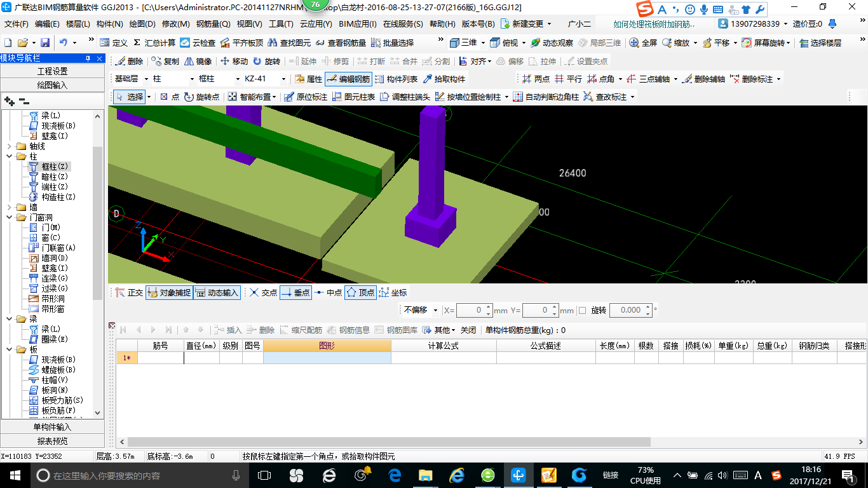Open the 云检查 cloud check tool
The width and height of the screenshot is (868, 488).
click(x=198, y=43)
